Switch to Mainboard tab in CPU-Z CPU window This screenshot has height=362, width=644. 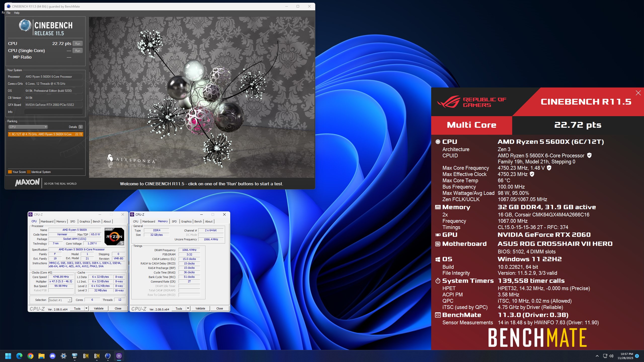47,221
